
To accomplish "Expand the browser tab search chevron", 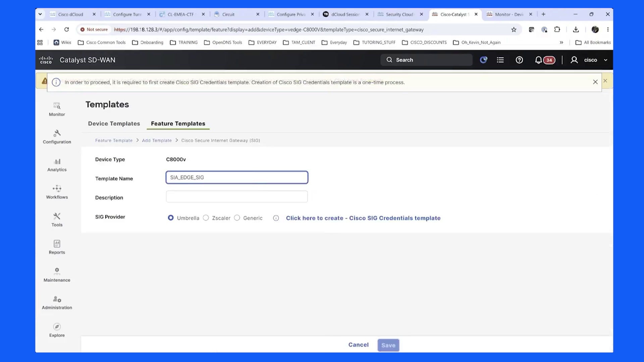I will [40, 14].
